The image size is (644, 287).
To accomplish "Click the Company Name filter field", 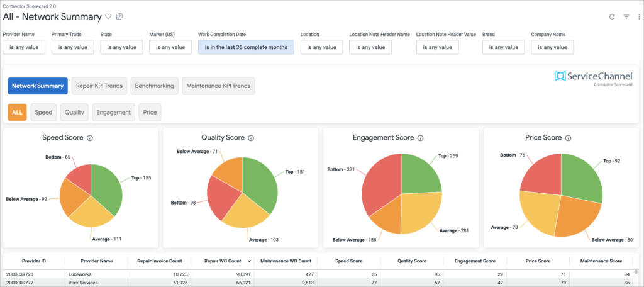I will [552, 47].
